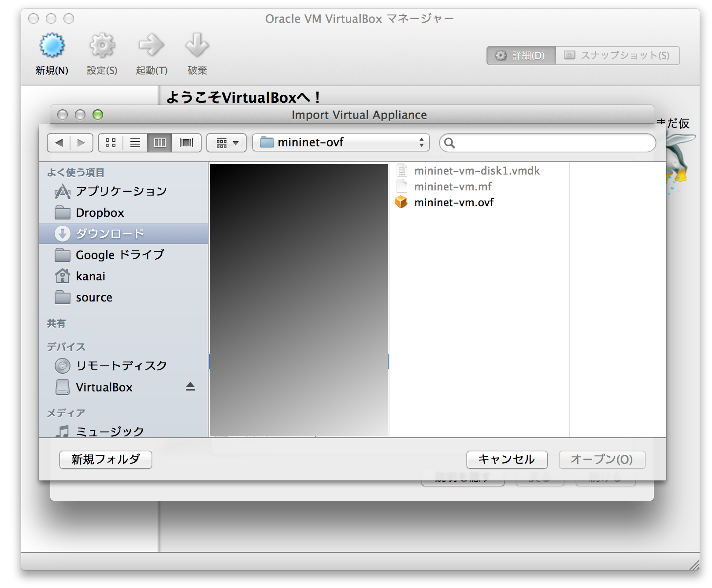
Task: Click 新規フォルダ (New Folder) button
Action: (x=106, y=459)
